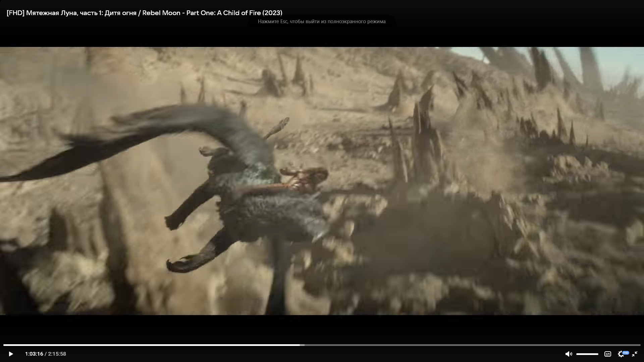Click the right end of the volume slider

pyautogui.click(x=598, y=354)
